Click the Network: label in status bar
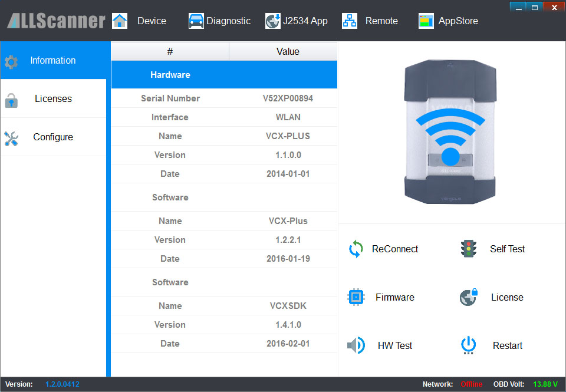 pyautogui.click(x=437, y=384)
